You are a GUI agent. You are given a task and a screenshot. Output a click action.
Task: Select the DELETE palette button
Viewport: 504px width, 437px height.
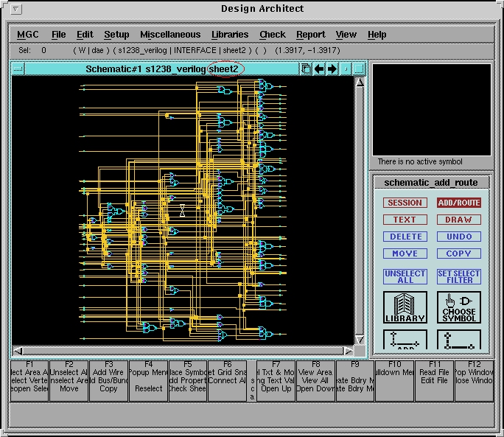point(405,237)
